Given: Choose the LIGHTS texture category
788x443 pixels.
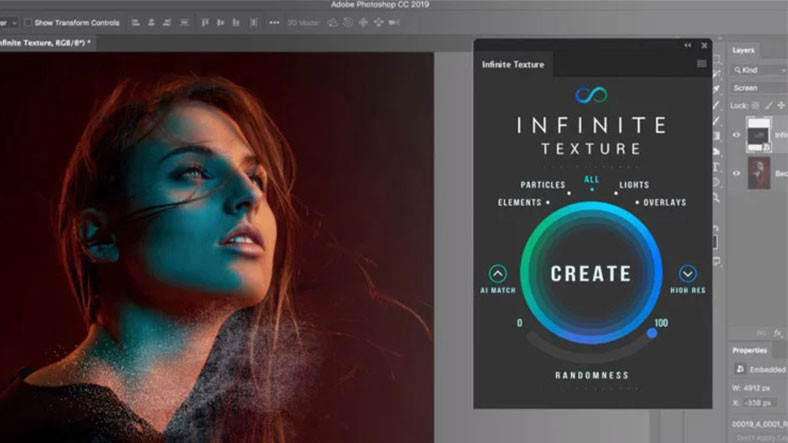Looking at the screenshot, I should (x=634, y=185).
